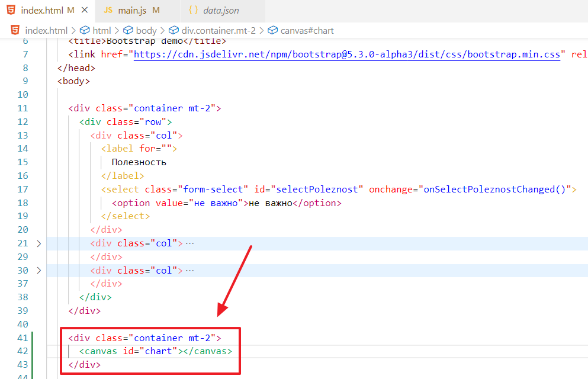
Task: Click the JS icon on main.js tab
Action: tap(108, 11)
